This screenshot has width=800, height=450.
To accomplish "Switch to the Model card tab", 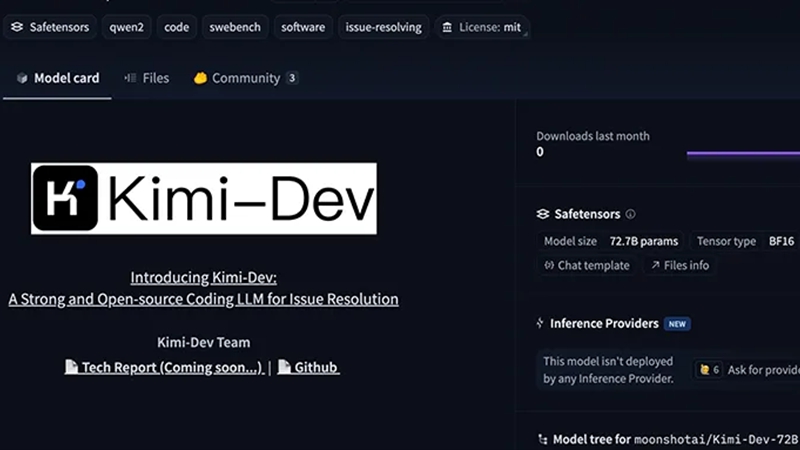I will tap(58, 78).
